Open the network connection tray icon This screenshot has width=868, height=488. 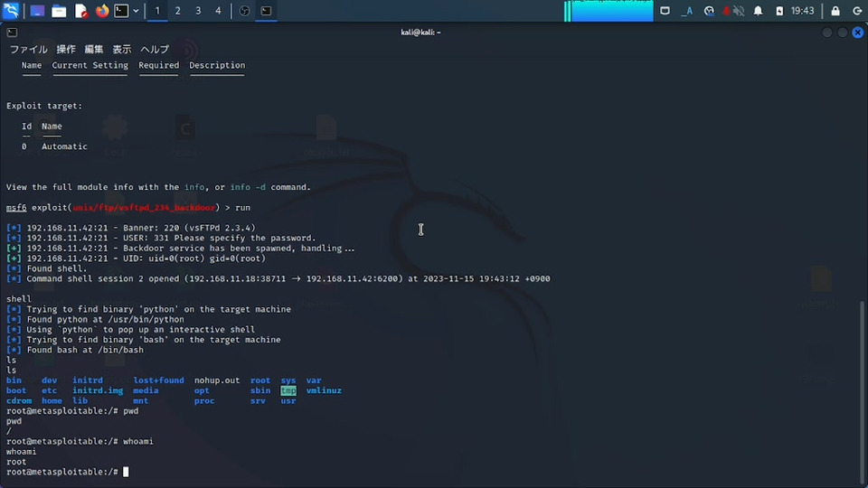tap(665, 11)
